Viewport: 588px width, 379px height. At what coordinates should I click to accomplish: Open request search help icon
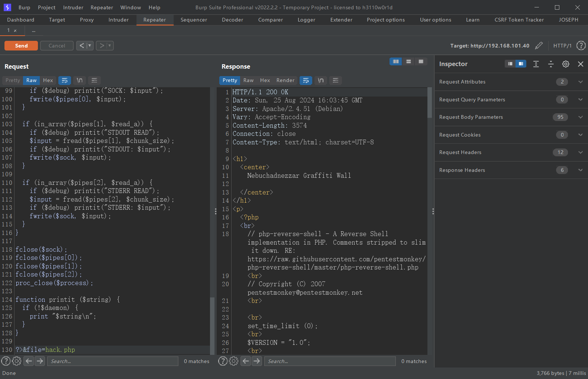pyautogui.click(x=6, y=361)
